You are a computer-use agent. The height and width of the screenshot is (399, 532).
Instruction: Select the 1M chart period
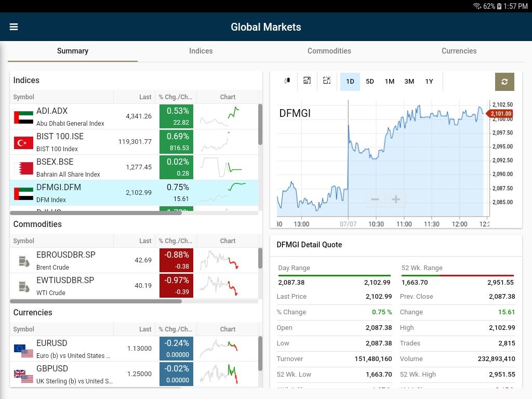point(390,82)
